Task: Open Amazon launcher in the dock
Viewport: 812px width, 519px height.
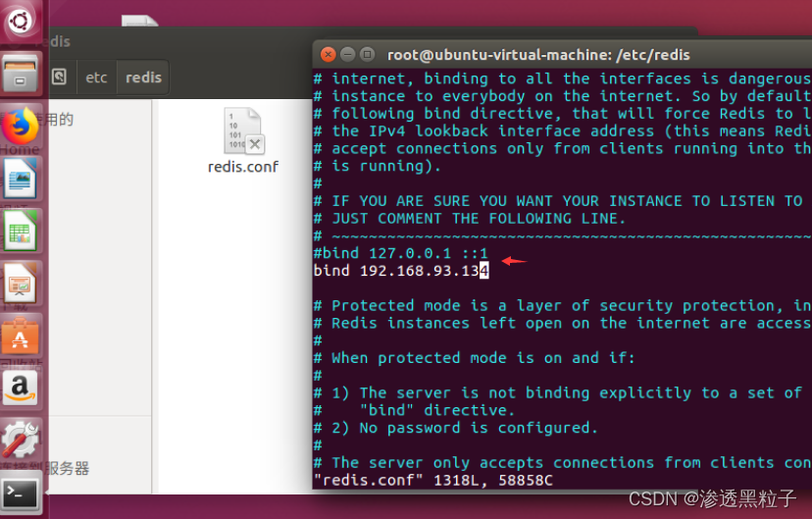Action: [x=20, y=388]
